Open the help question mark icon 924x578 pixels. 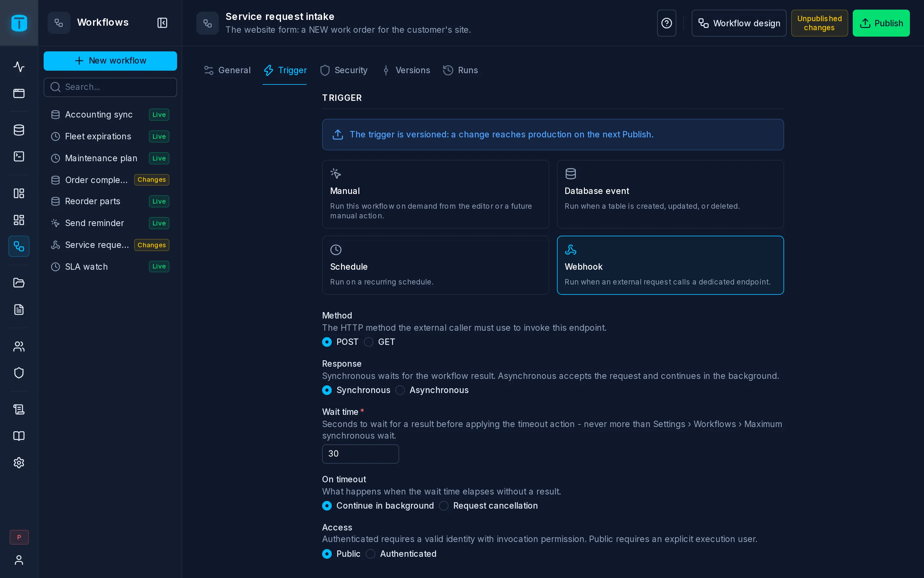coord(666,23)
